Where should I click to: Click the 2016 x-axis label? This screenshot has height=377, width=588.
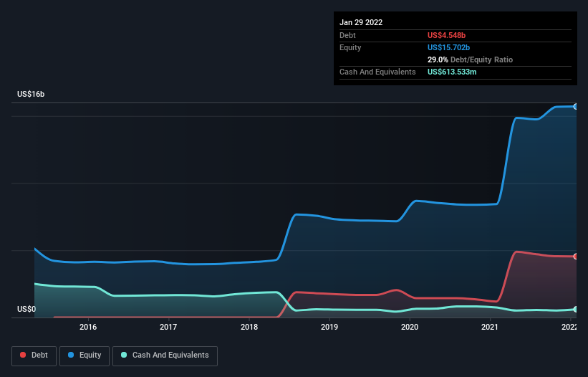tap(88, 327)
